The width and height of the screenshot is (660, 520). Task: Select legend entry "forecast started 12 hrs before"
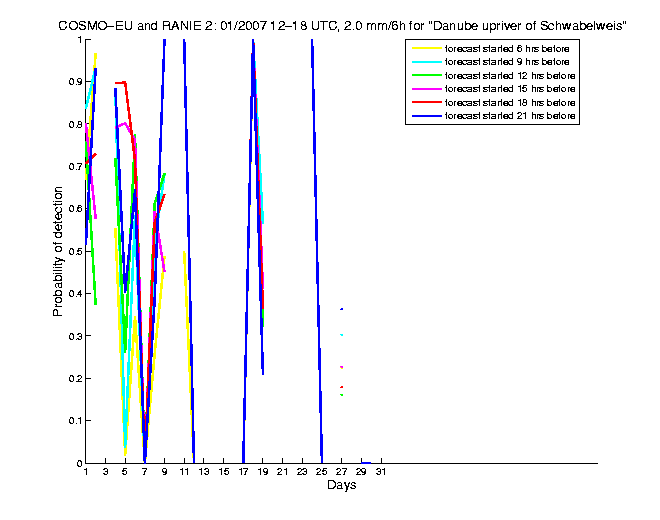(510, 76)
